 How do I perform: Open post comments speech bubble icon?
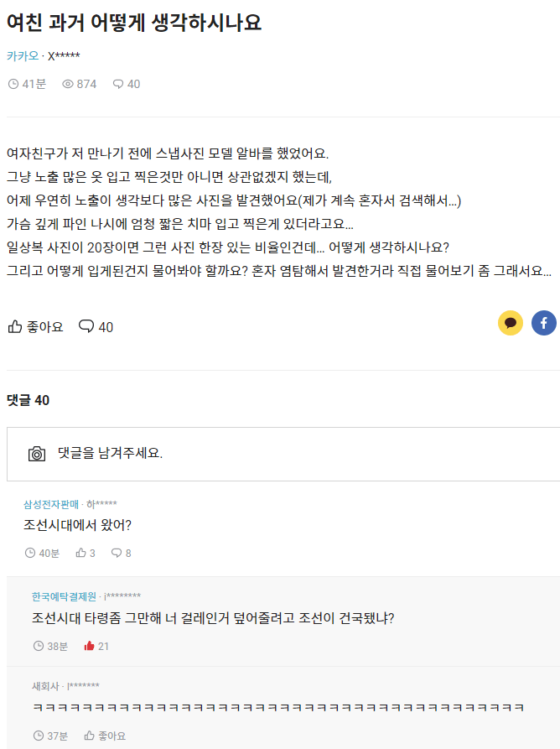[x=86, y=327]
